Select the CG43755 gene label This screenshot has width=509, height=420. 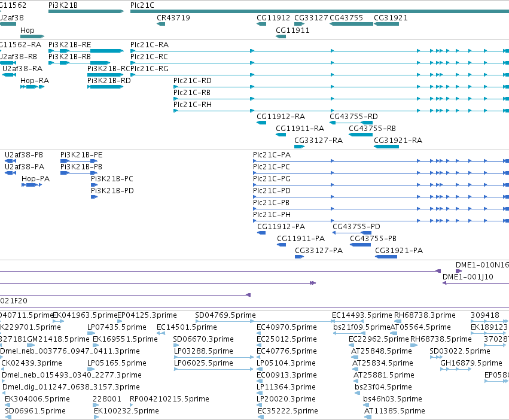tap(346, 17)
